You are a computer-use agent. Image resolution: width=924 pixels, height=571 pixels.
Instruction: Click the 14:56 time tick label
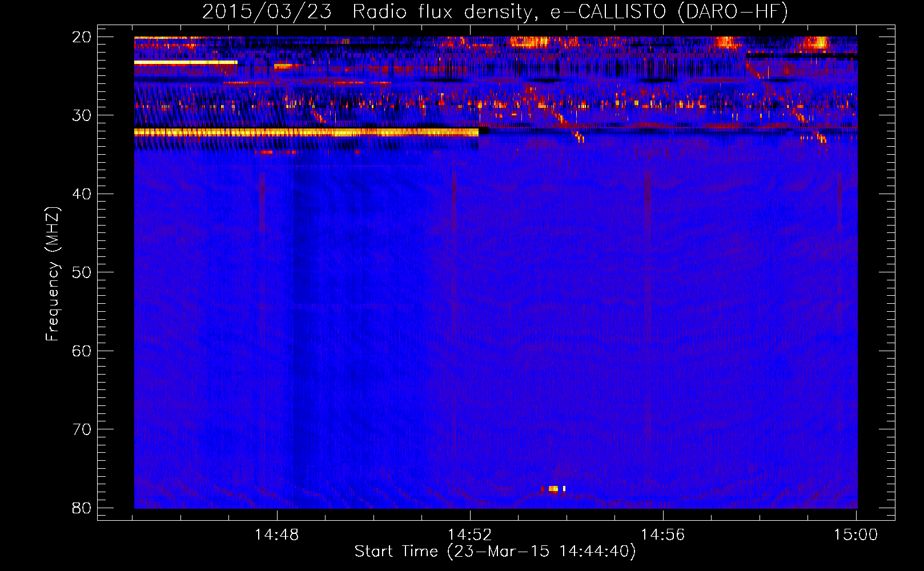click(x=663, y=535)
